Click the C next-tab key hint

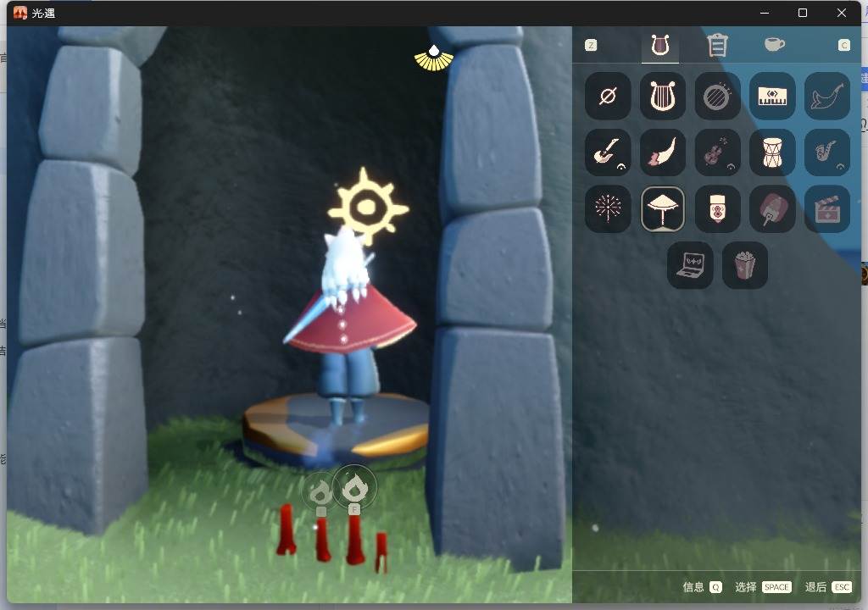click(x=843, y=45)
